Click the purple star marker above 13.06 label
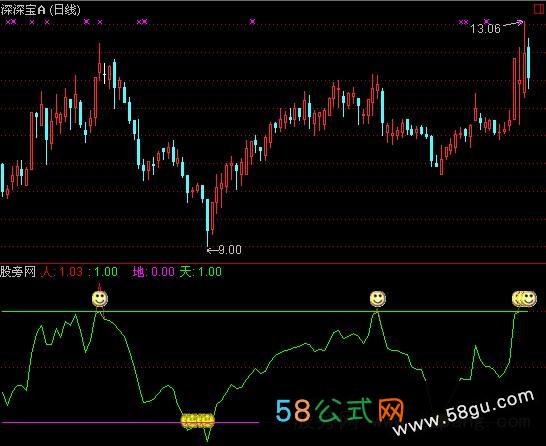 click(x=487, y=22)
